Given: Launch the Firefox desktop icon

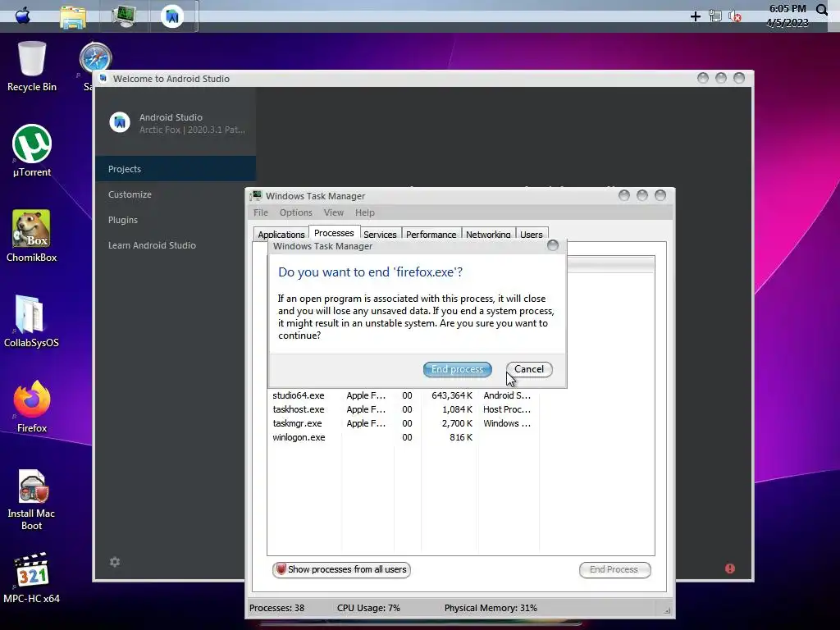Looking at the screenshot, I should [32, 407].
